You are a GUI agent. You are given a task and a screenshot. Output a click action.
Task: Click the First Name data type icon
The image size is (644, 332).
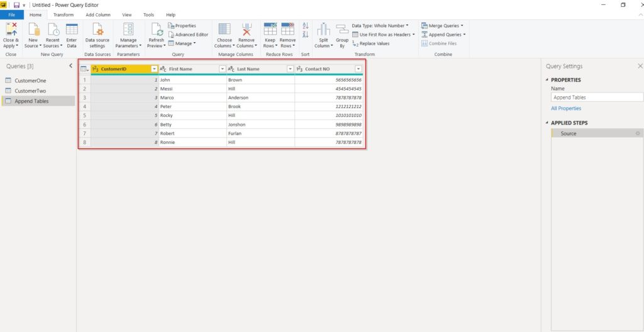tap(163, 69)
